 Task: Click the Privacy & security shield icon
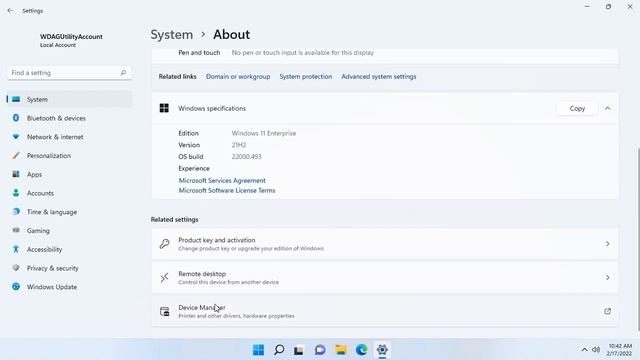tap(16, 268)
